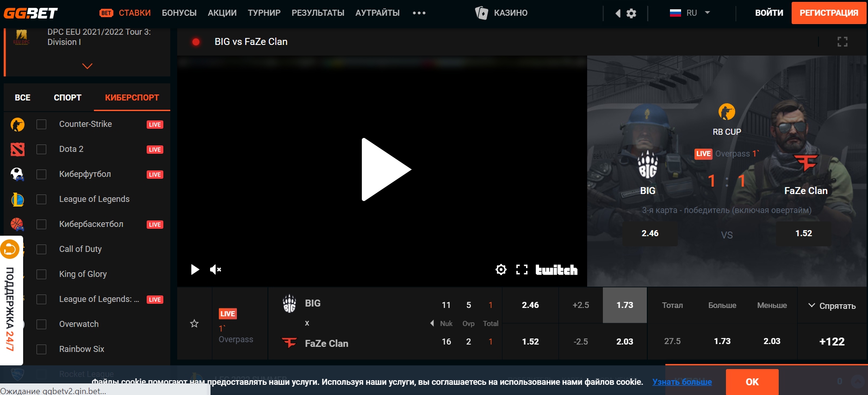Select the 2.46 odds for BIG
This screenshot has width=868, height=395.
(530, 305)
